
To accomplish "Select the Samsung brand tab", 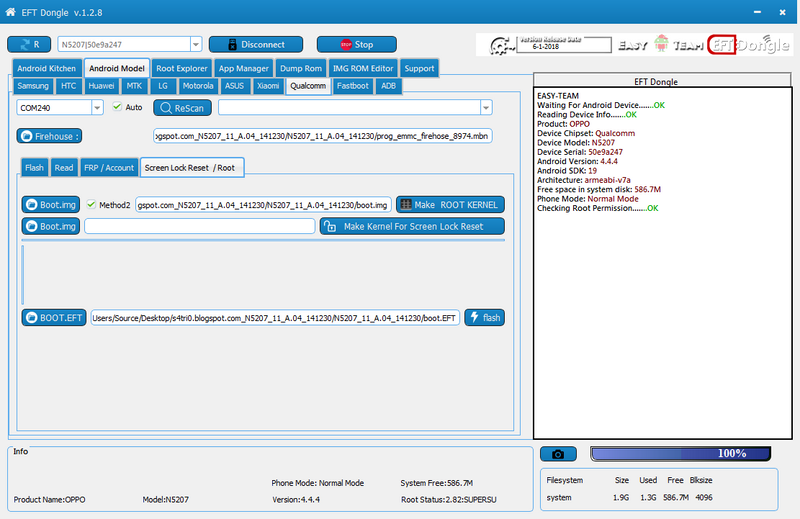I will (33, 86).
